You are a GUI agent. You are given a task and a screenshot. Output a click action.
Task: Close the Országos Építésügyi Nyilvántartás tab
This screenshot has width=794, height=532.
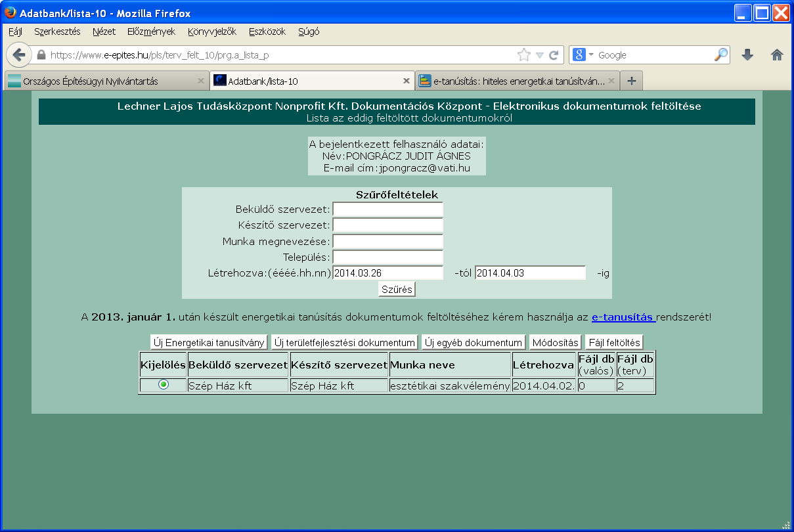point(201,81)
